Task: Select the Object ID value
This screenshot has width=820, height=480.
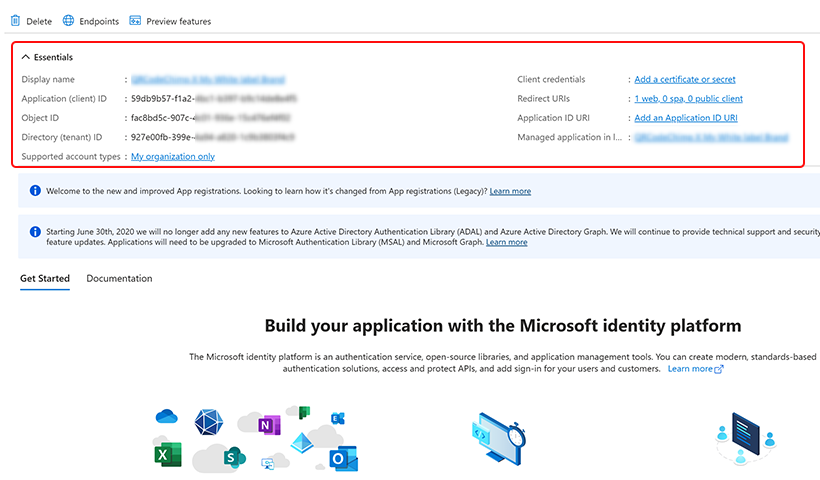Action: pos(210,118)
